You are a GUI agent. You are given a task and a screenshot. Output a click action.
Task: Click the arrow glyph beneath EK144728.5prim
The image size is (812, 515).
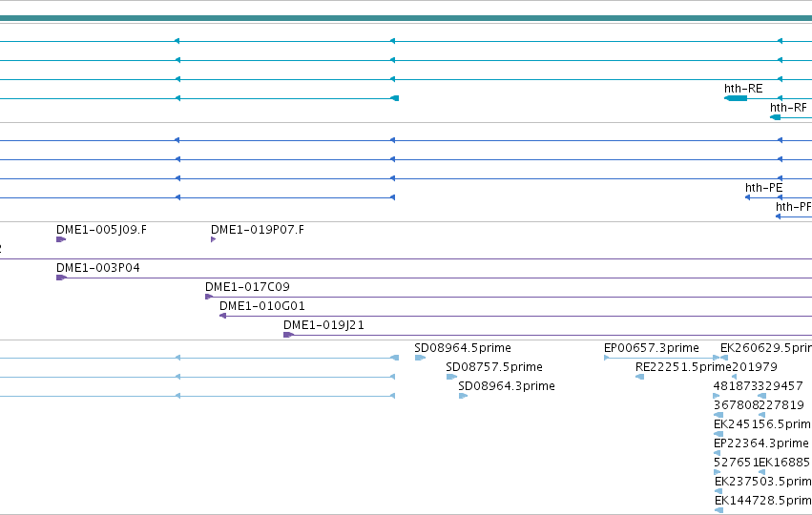pyautogui.click(x=718, y=510)
